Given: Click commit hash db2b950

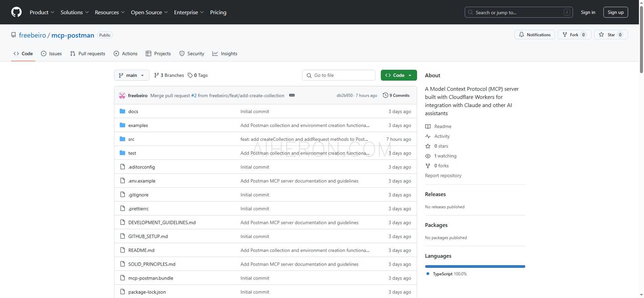Looking at the screenshot, I should 344,95.
